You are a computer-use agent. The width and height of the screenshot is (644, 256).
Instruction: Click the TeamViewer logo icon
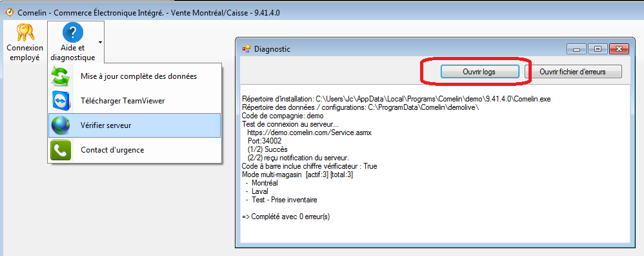[61, 101]
